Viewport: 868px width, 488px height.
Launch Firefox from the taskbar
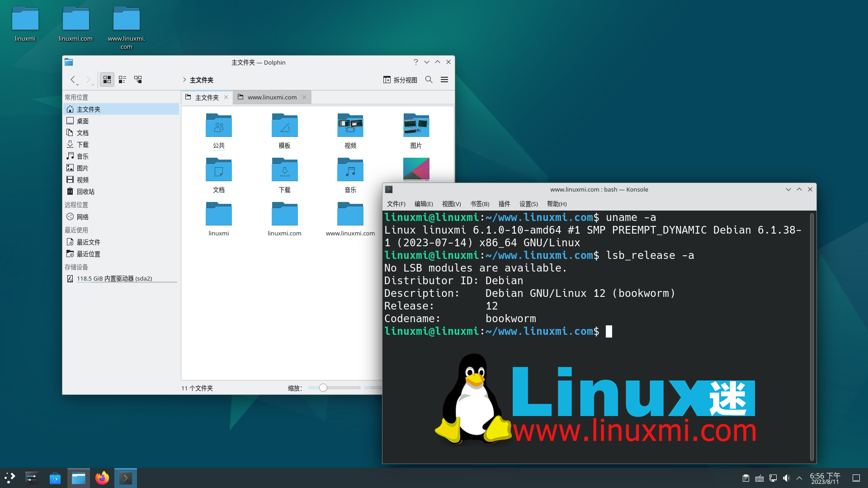pyautogui.click(x=102, y=478)
